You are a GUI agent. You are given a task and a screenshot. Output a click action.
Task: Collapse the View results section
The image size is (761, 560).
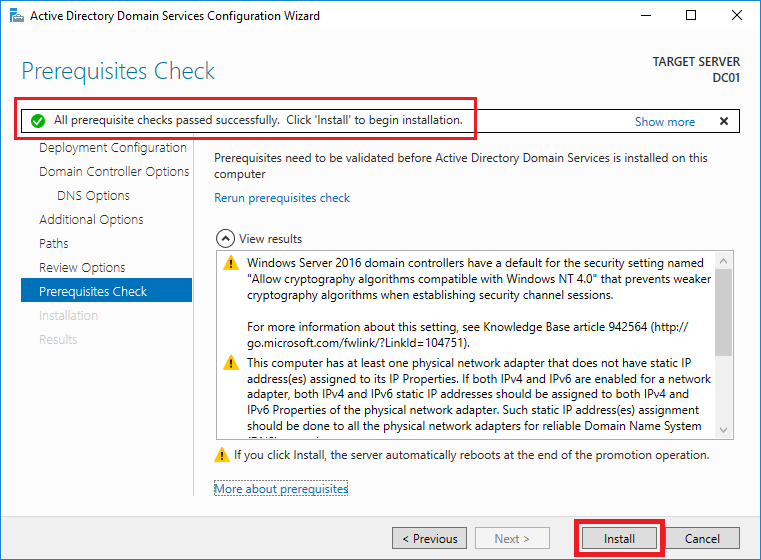tap(225, 239)
